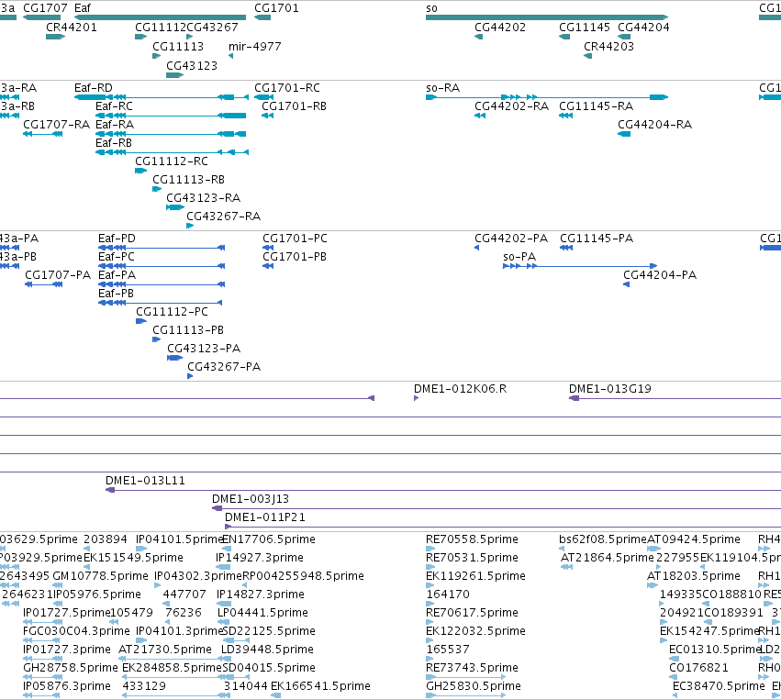Click the CG11112-PC protein label
781x700 pixels.
tap(172, 312)
